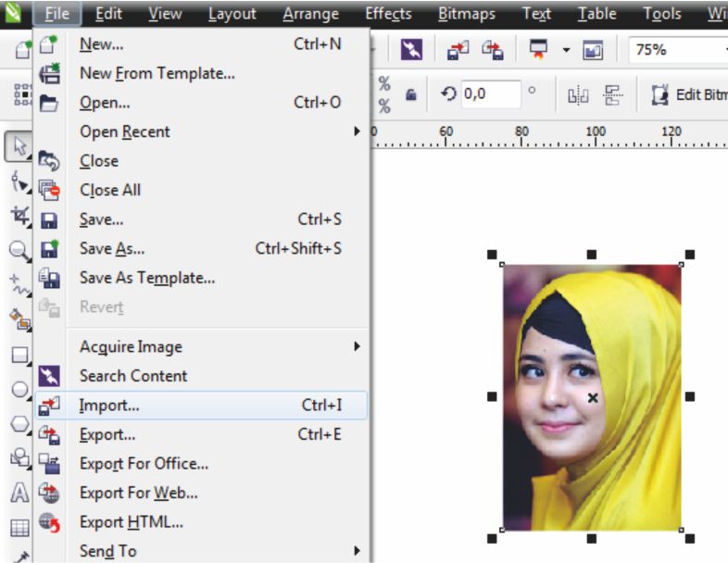Choose Save As... menu entry
The height and width of the screenshot is (563, 728).
click(201, 248)
